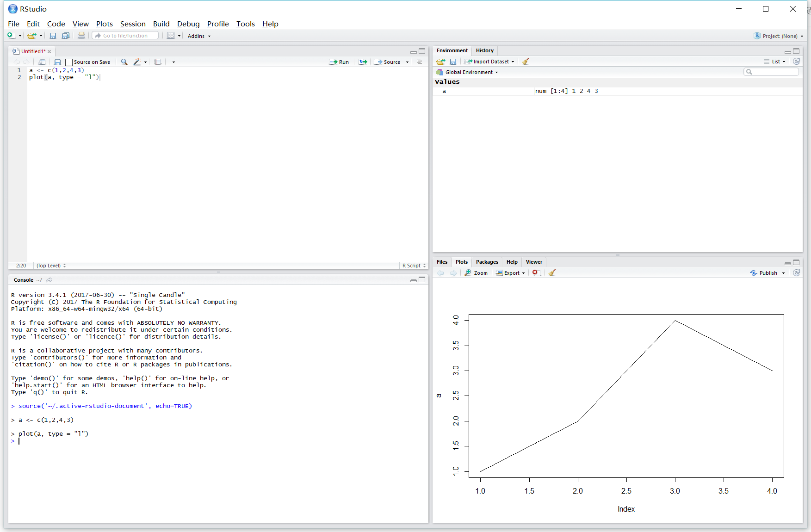Minimize the Console pane
The image size is (811, 532).
pos(414,280)
